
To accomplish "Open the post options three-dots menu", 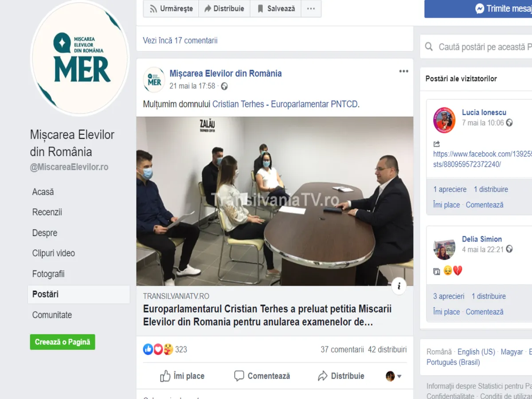I will (x=403, y=71).
